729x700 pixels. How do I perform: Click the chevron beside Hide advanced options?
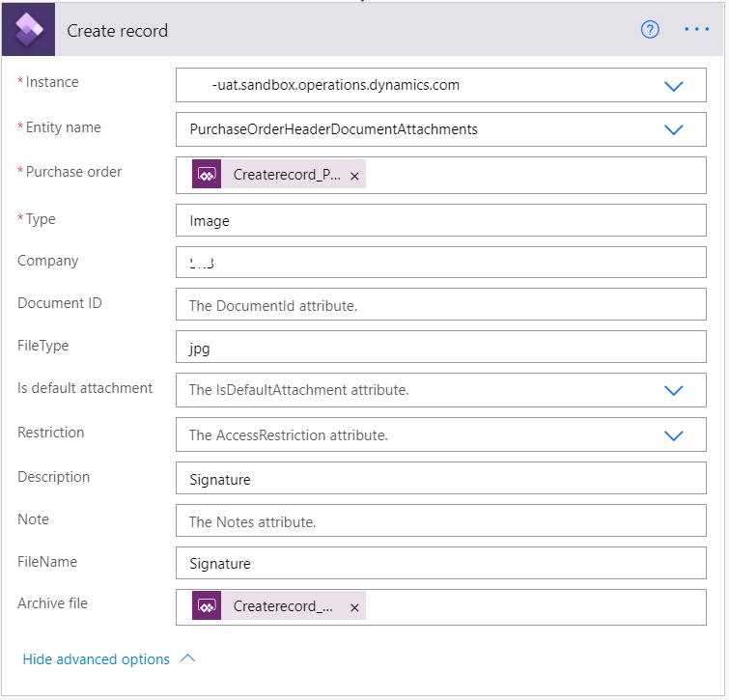click(188, 658)
